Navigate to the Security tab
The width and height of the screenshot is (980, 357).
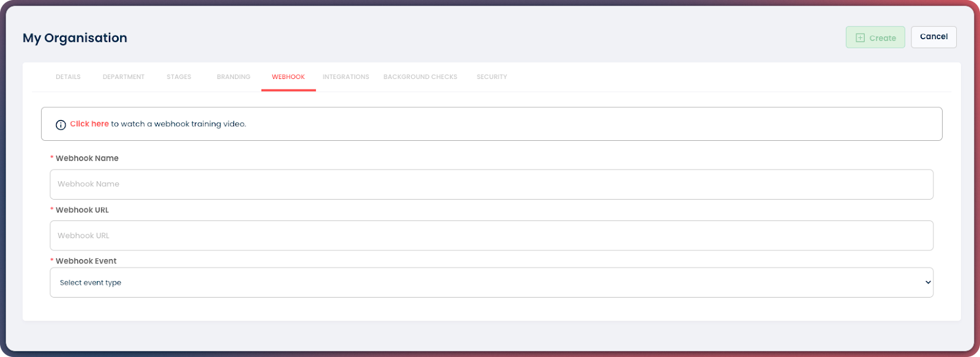[x=492, y=77]
